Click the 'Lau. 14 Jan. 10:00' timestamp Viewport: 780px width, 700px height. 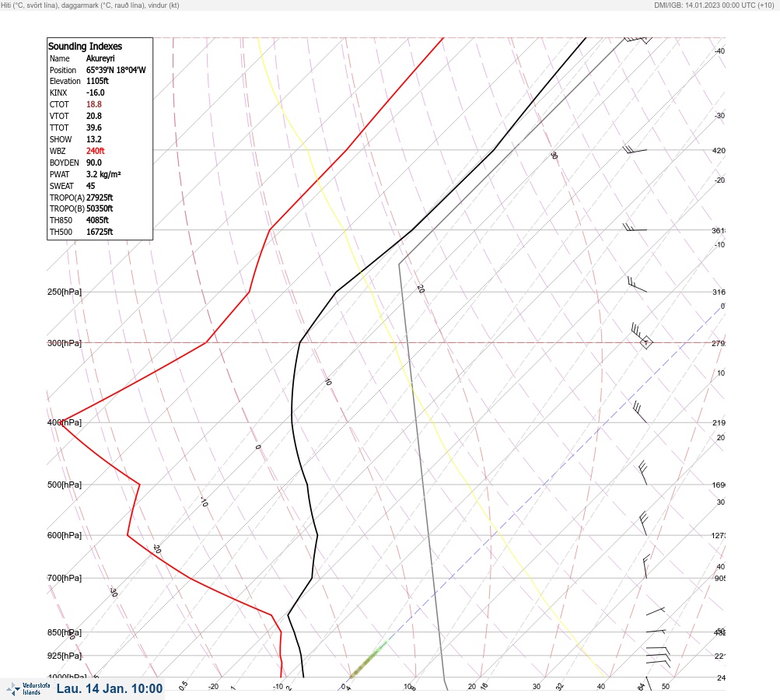coord(110,688)
